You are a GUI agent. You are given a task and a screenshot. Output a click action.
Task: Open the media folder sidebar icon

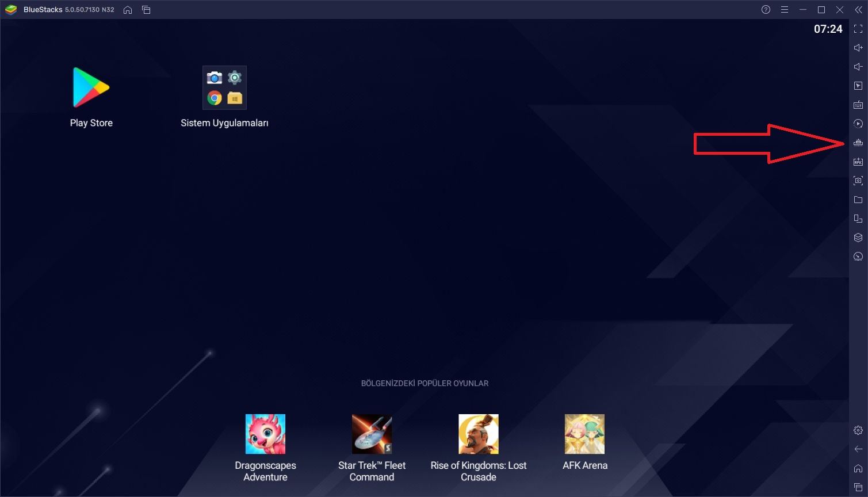tap(858, 200)
